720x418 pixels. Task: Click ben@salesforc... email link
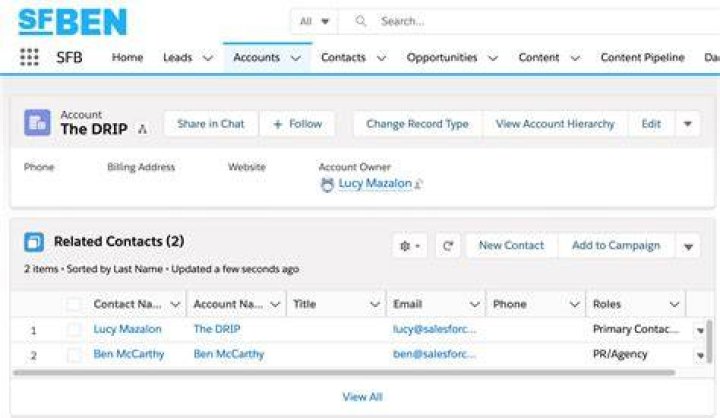point(434,354)
